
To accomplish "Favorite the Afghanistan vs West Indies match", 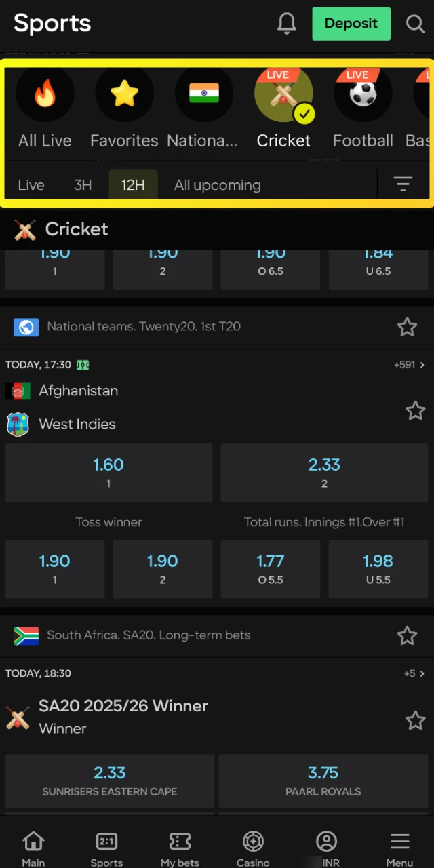I will coord(416,411).
